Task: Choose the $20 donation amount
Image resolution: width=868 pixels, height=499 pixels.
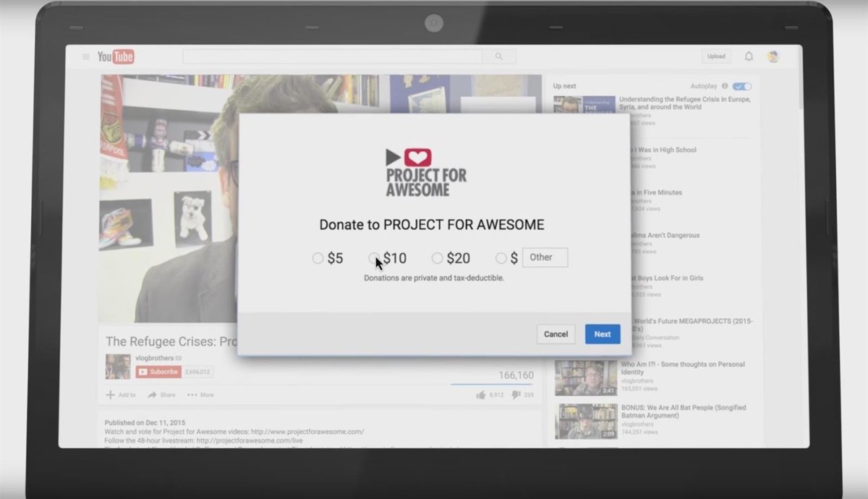Action: 437,258
